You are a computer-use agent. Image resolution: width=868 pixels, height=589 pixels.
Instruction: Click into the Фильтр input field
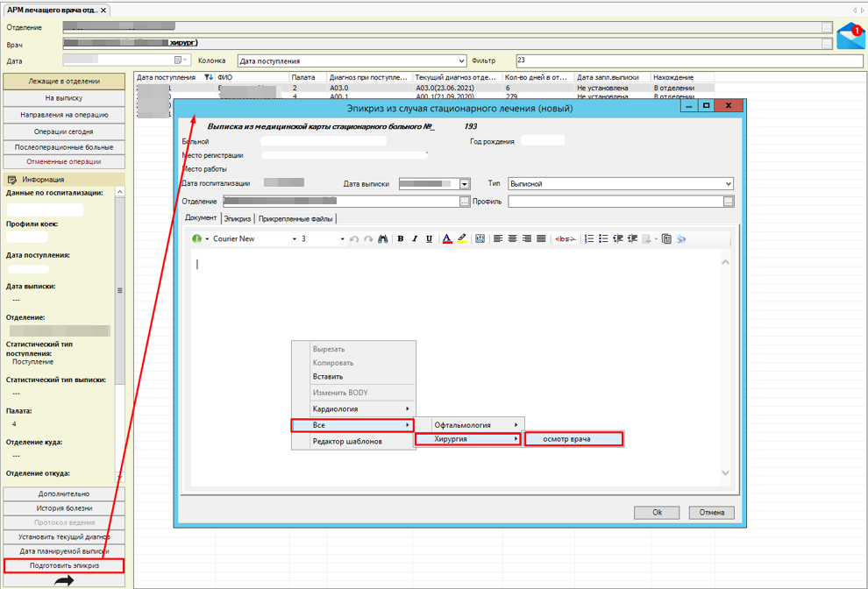pos(689,60)
